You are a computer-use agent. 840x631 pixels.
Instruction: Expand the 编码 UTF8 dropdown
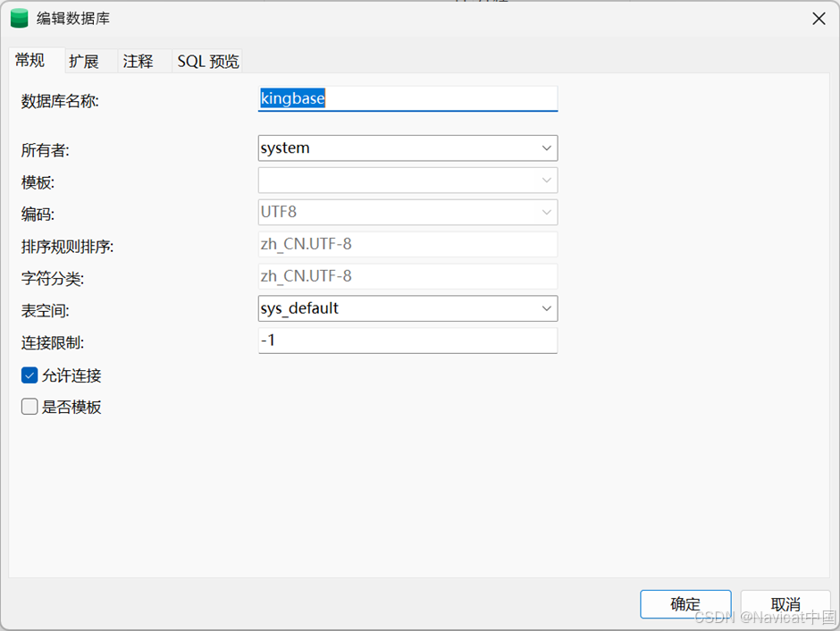click(x=407, y=212)
